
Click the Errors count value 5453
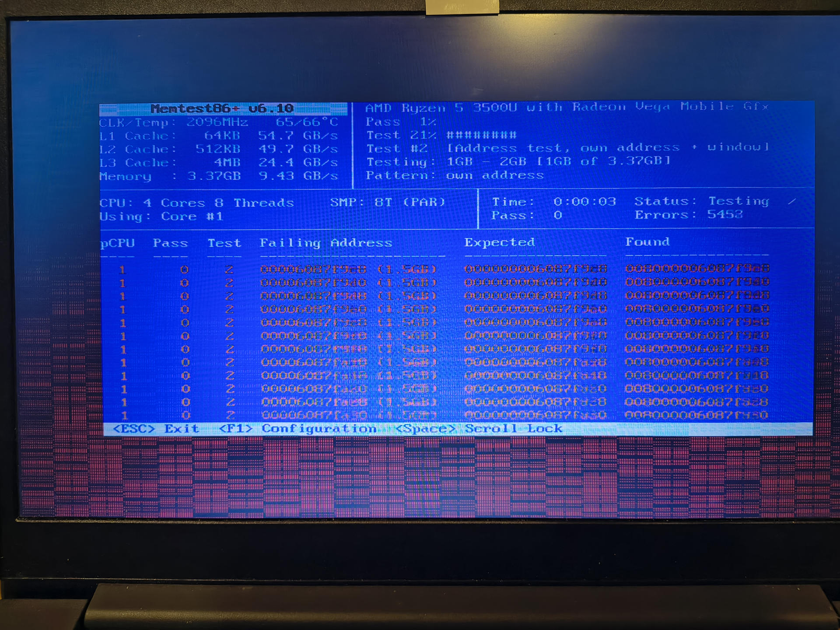(x=724, y=215)
